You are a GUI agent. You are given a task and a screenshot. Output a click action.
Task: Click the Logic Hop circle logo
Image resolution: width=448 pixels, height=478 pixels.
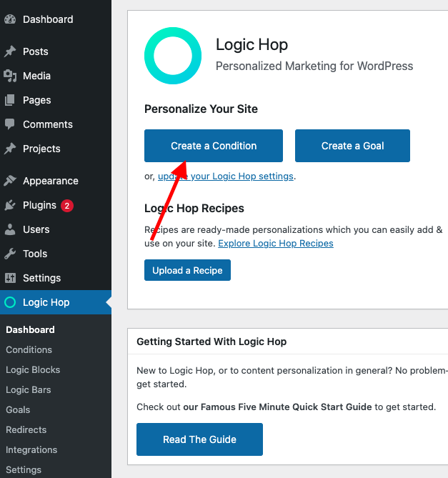(x=172, y=56)
